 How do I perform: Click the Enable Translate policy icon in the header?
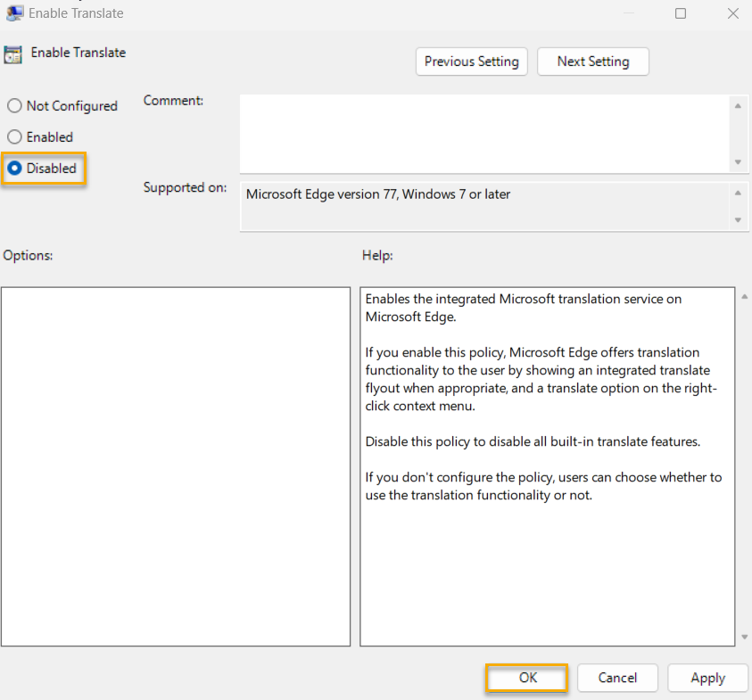point(12,54)
